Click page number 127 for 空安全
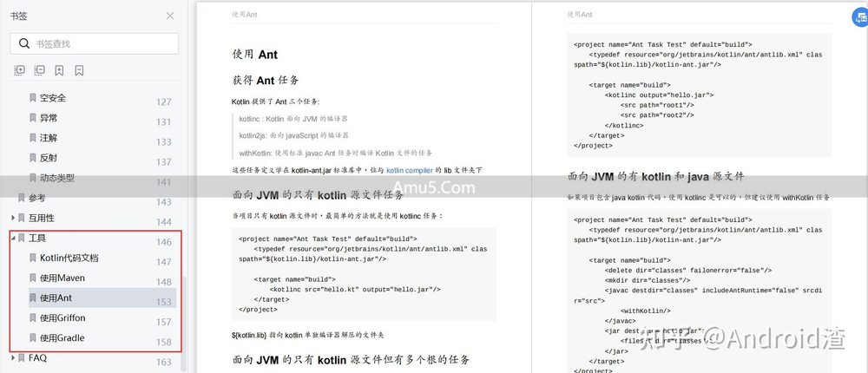This screenshot has width=868, height=373. [164, 101]
